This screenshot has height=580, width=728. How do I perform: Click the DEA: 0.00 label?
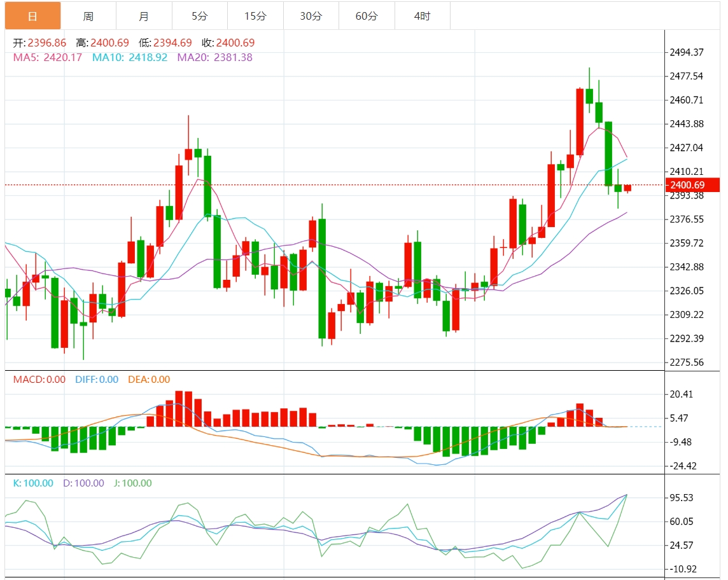[149, 380]
